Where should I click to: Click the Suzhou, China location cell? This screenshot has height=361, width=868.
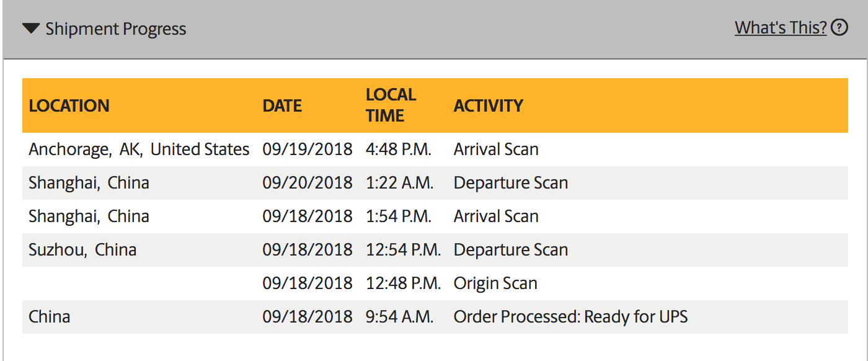tap(82, 250)
